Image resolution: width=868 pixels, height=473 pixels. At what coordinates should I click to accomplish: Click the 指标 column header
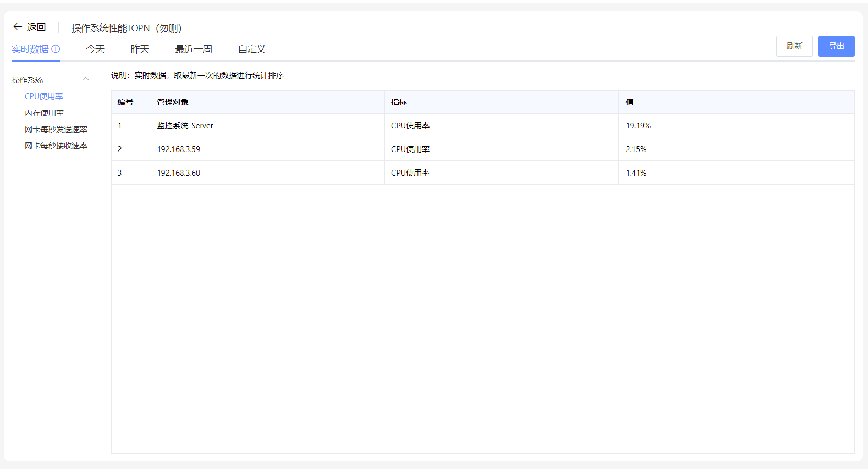coord(501,102)
